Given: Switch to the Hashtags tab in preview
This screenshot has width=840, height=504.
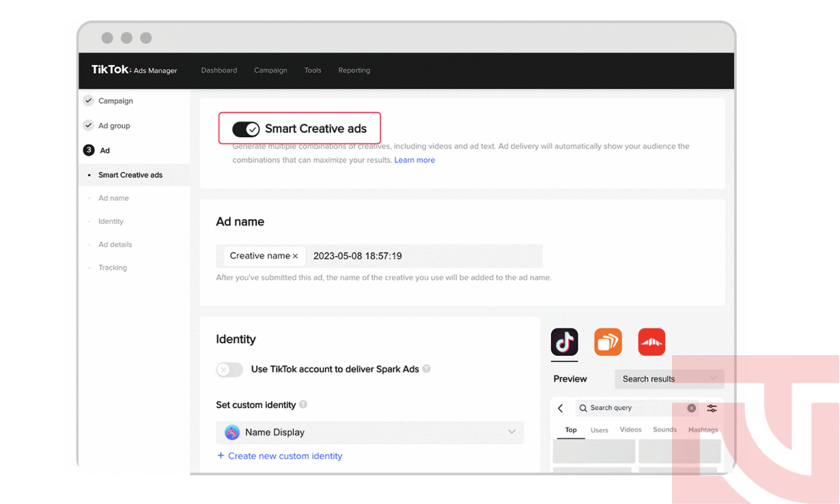Looking at the screenshot, I should (703, 430).
